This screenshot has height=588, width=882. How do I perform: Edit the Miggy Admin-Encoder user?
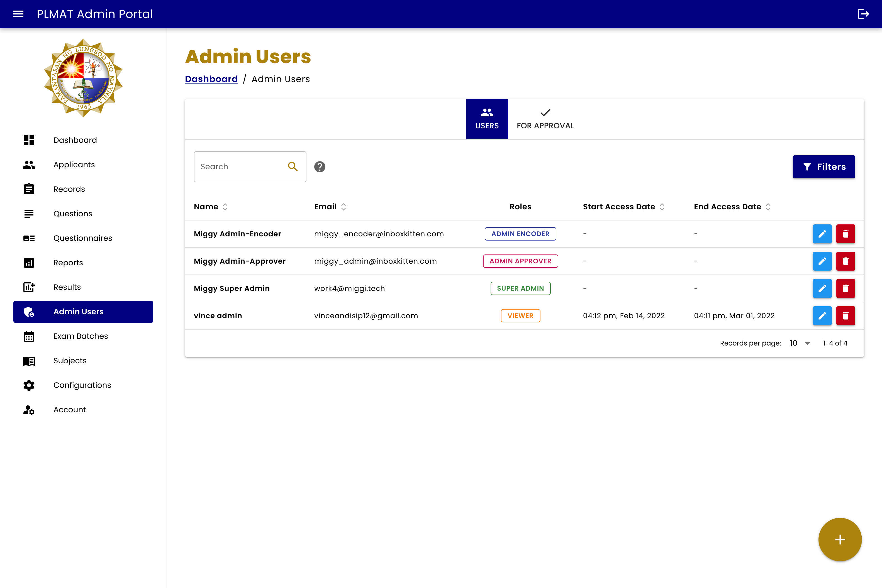822,234
